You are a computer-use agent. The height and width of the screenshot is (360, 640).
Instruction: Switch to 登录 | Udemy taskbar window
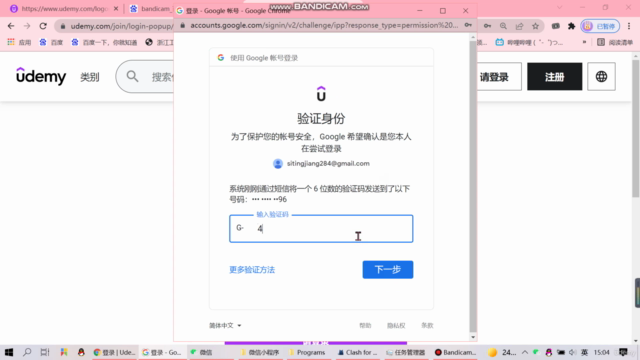(x=114, y=352)
